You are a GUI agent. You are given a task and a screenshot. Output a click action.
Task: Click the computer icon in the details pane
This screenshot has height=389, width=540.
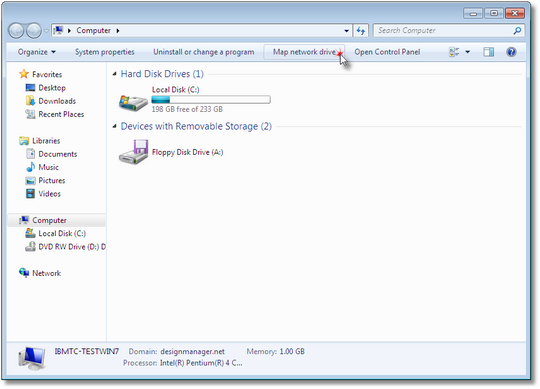click(32, 358)
